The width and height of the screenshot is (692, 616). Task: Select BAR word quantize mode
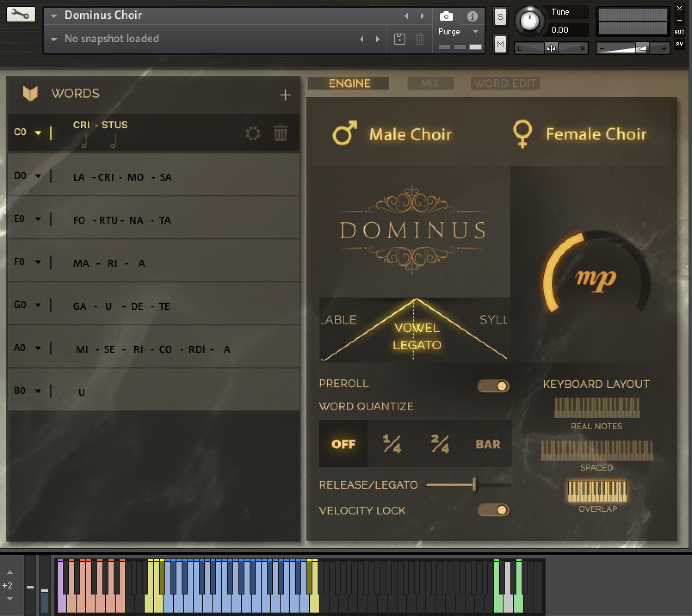(x=488, y=444)
